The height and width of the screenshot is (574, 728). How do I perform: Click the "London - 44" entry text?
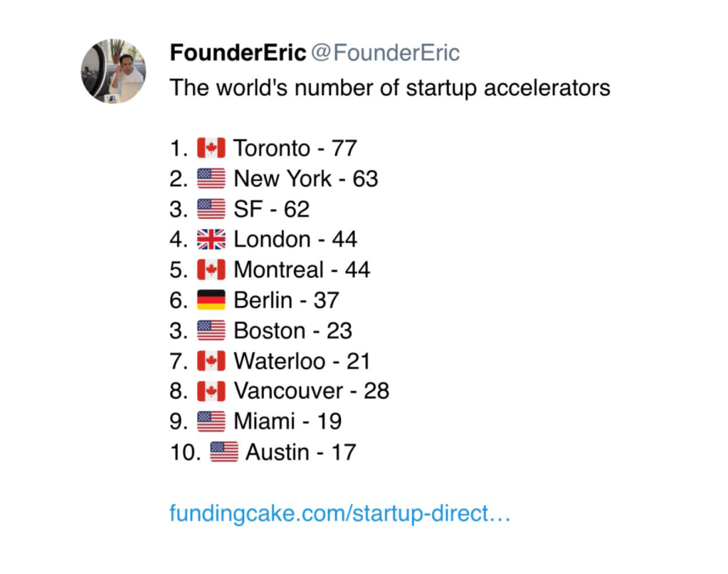(x=295, y=240)
